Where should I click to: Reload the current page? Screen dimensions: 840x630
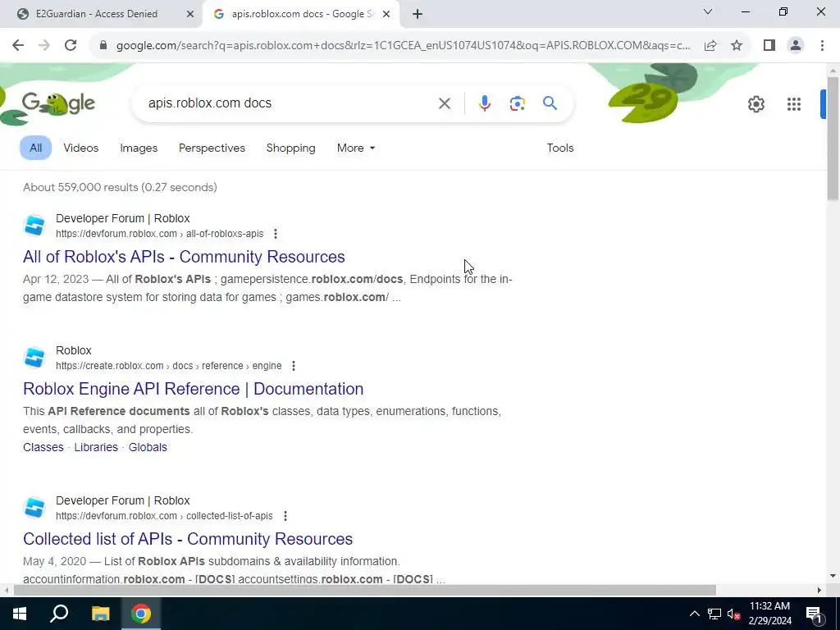pyautogui.click(x=71, y=46)
